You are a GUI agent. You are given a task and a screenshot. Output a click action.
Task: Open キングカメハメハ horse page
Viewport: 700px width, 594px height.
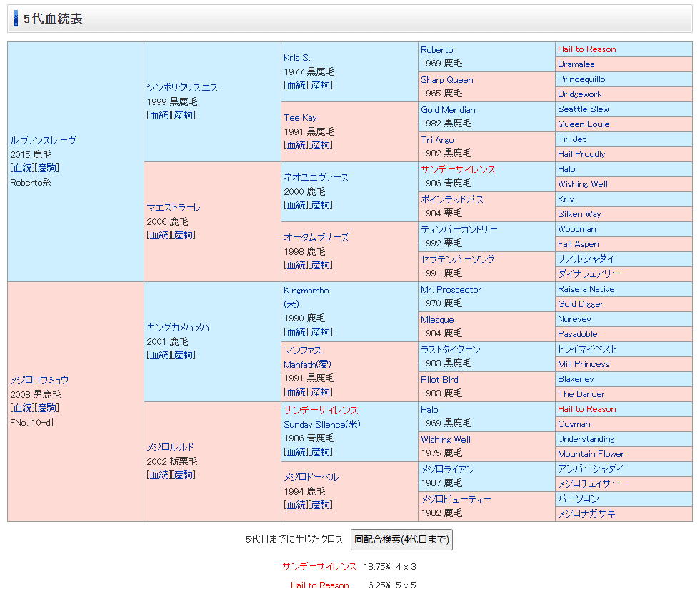point(178,327)
